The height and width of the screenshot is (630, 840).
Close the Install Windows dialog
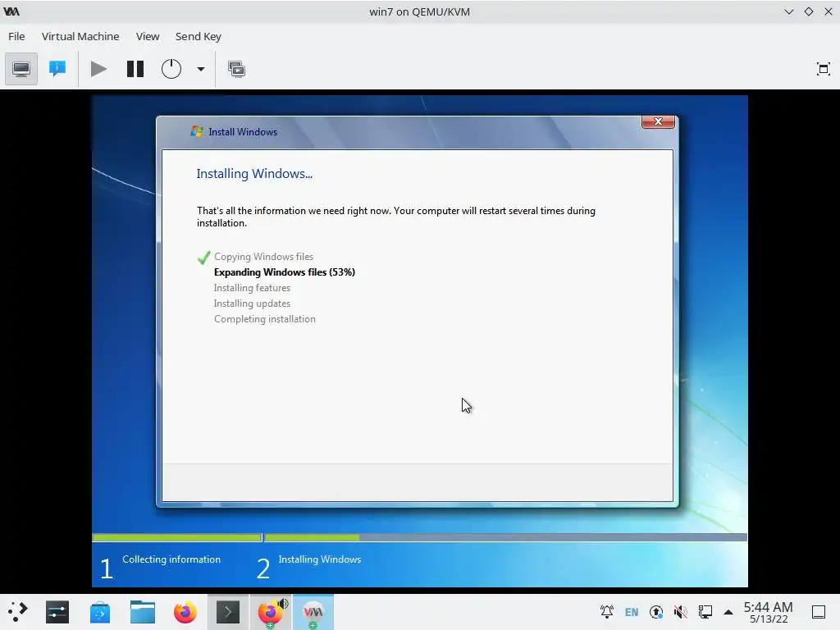point(659,121)
